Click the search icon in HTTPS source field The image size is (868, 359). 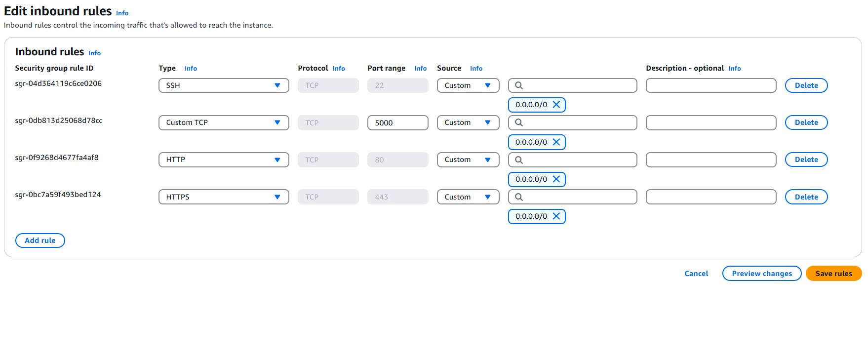(x=519, y=197)
